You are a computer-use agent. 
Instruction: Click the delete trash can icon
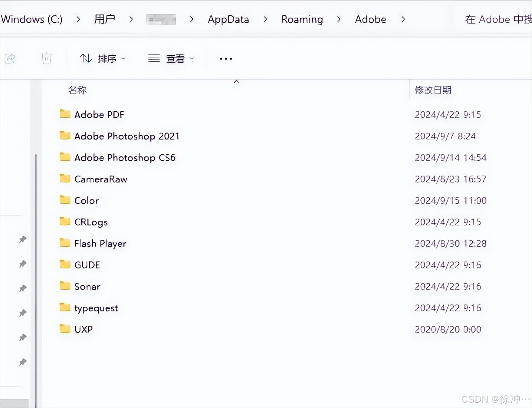click(x=46, y=58)
